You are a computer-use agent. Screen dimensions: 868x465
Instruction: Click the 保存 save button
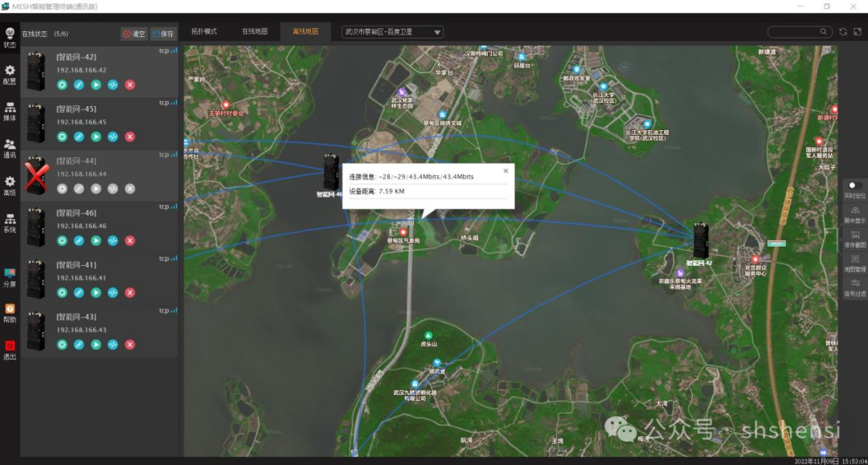click(163, 34)
